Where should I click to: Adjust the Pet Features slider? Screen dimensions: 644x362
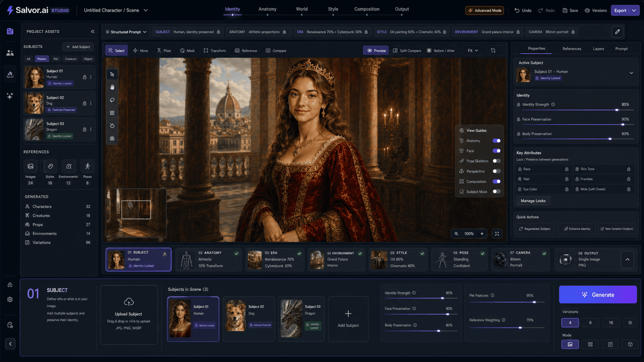(x=507, y=302)
